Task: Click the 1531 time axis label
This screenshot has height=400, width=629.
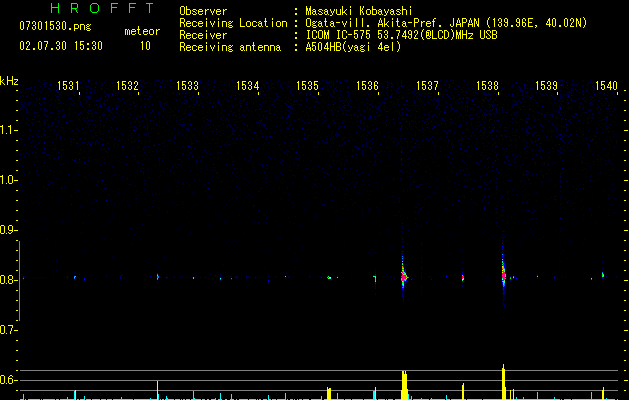Action: 68,85
